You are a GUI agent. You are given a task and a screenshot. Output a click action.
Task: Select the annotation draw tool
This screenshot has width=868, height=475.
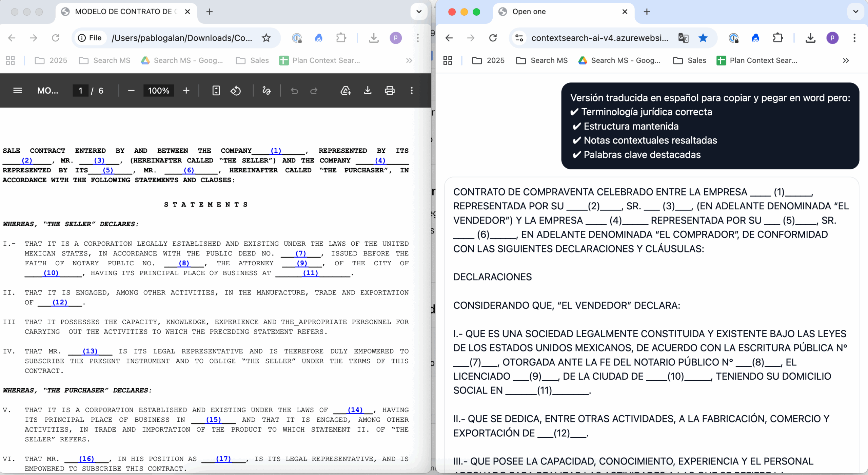point(267,91)
